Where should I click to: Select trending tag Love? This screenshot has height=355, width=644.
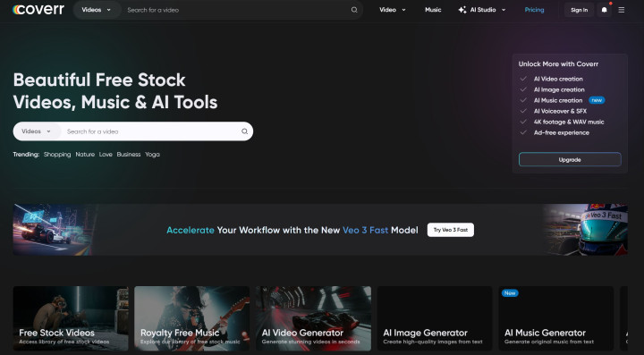106,155
